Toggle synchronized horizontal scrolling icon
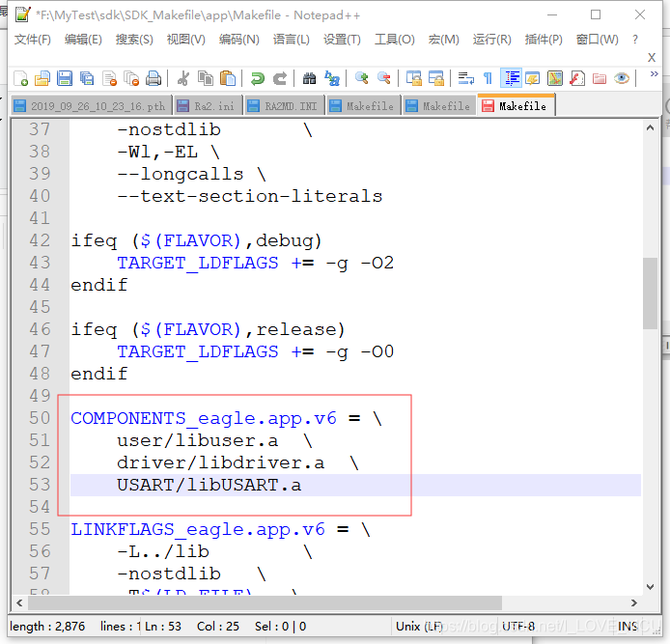This screenshot has height=644, width=670. tap(435, 78)
